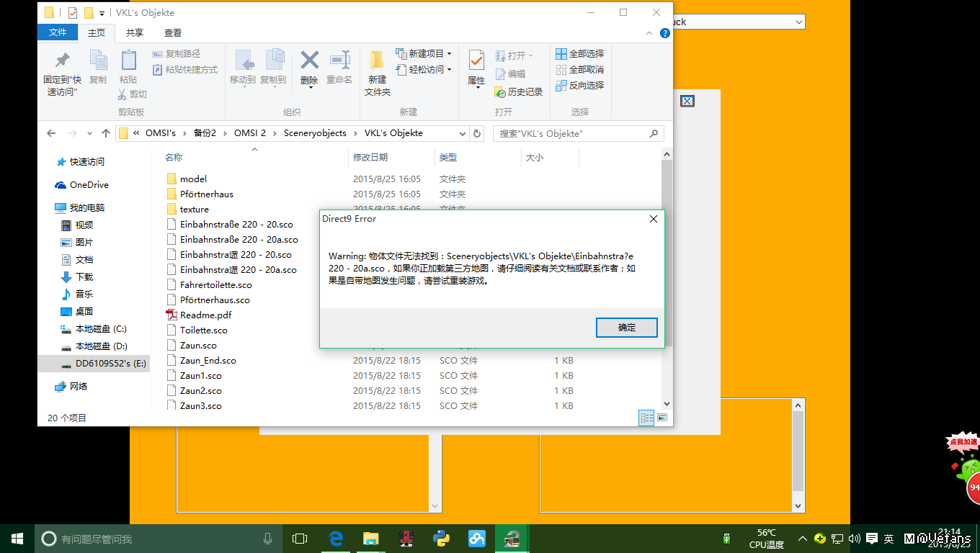Click the Cortana microphone icon
Image resolution: width=980 pixels, height=553 pixels.
pyautogui.click(x=267, y=539)
